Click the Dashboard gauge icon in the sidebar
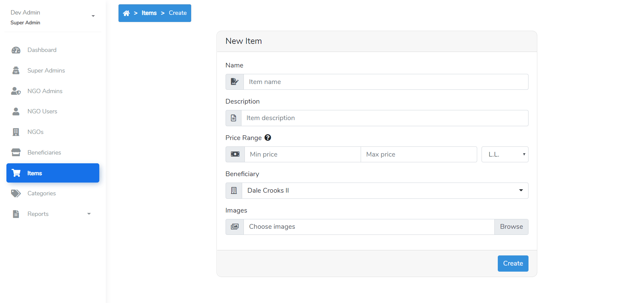 point(16,50)
